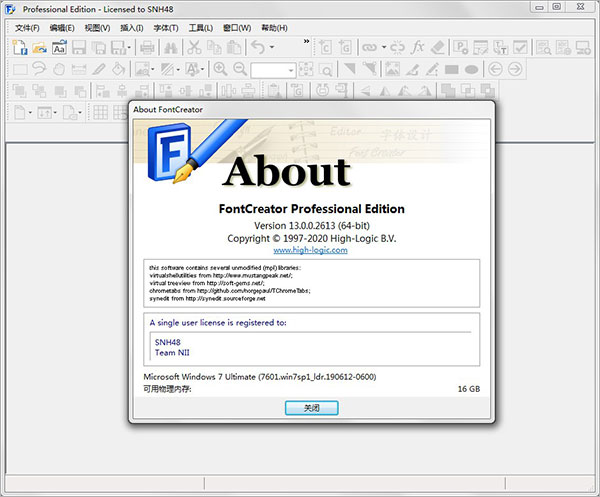Click the union contours icon
Image resolution: width=600 pixels, height=497 pixels.
click(448, 91)
